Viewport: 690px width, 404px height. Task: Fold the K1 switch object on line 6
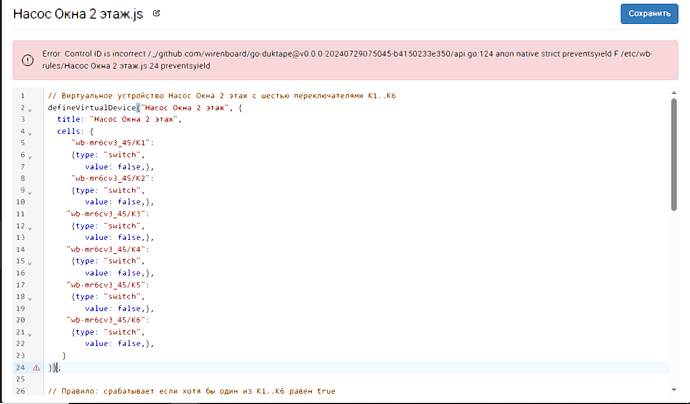click(30, 157)
